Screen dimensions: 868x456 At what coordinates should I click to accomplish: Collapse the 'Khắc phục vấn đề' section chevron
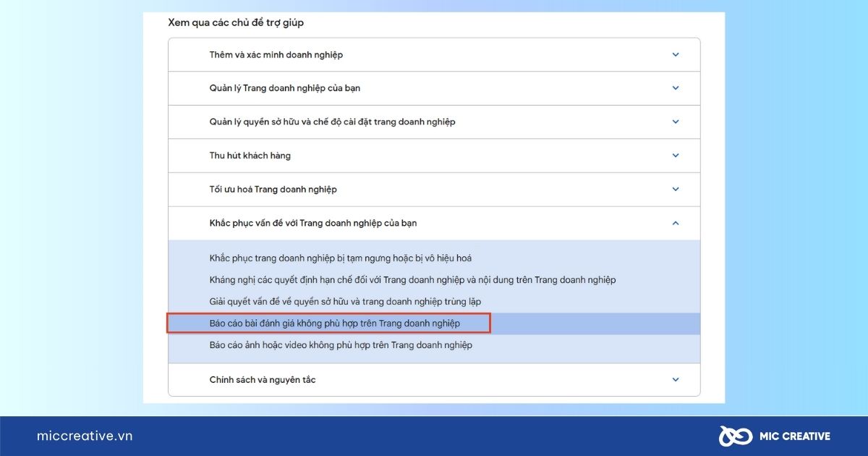[676, 223]
